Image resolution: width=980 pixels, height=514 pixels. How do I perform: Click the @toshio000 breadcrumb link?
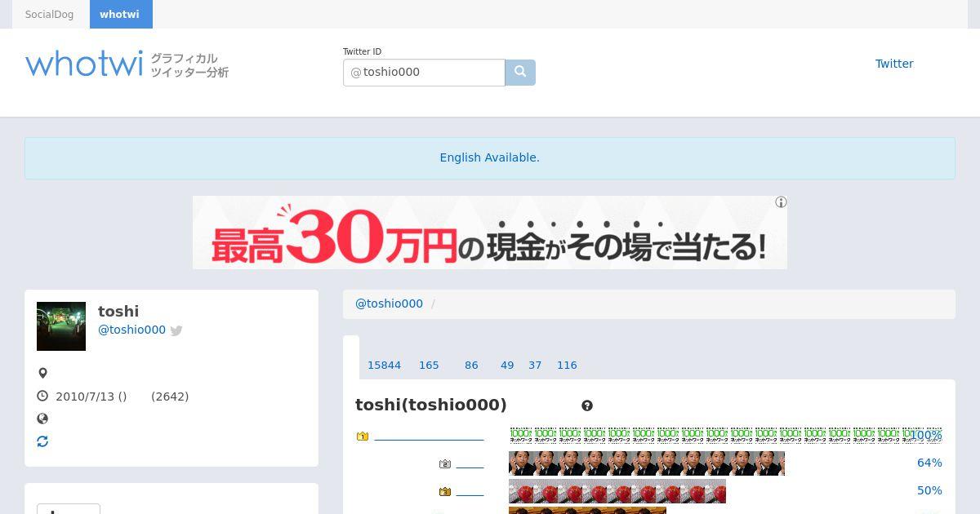coord(389,304)
